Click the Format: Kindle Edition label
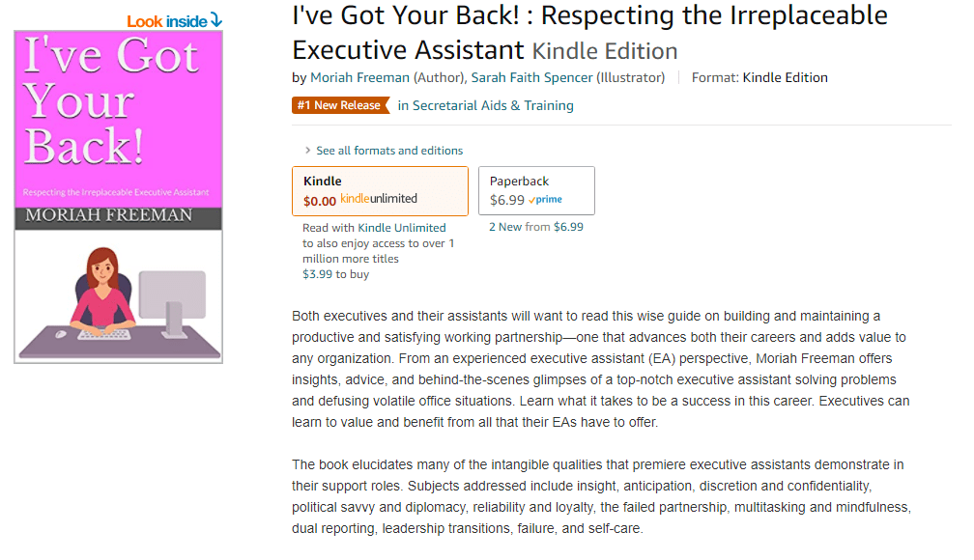 click(x=759, y=77)
